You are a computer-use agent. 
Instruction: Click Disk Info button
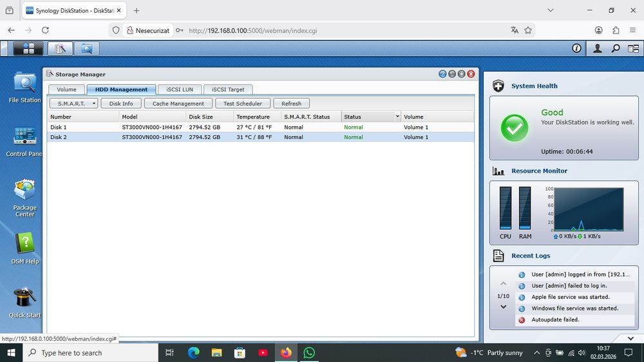point(121,104)
